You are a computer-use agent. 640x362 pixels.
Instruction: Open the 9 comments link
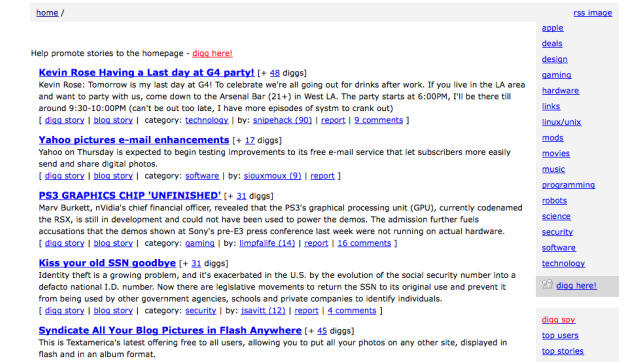coord(378,120)
